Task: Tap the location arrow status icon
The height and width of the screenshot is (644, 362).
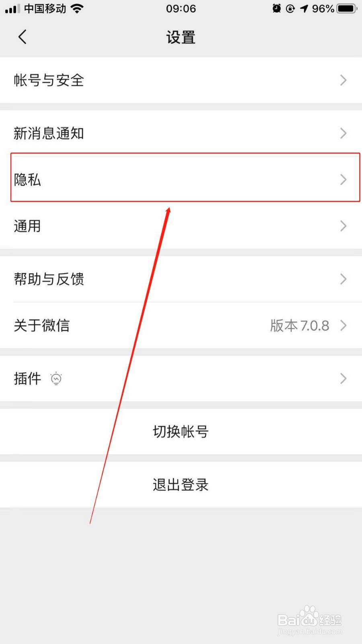Action: pyautogui.click(x=304, y=8)
